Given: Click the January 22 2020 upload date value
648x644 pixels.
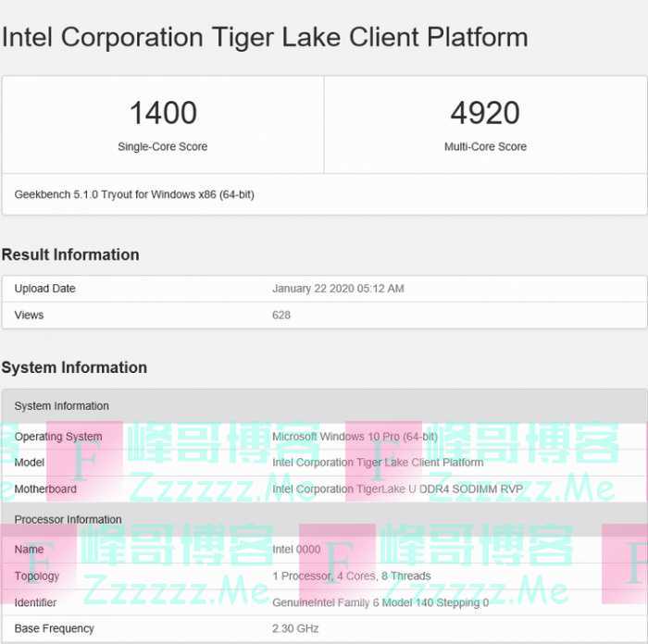Looking at the screenshot, I should point(338,289).
